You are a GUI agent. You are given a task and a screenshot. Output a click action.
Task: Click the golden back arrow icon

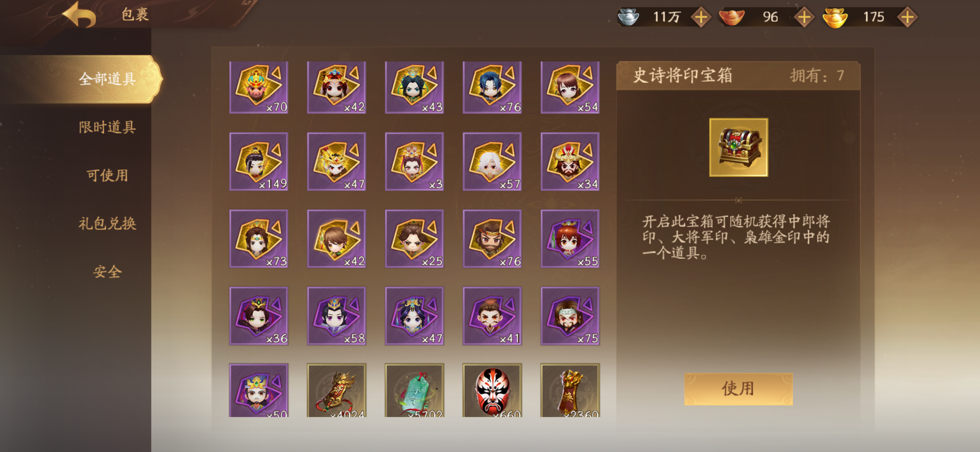[x=79, y=15]
